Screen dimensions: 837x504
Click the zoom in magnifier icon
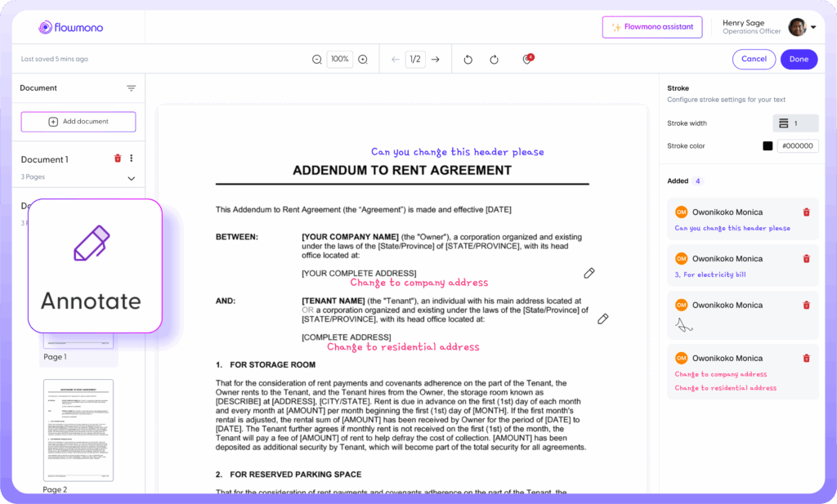coord(363,60)
